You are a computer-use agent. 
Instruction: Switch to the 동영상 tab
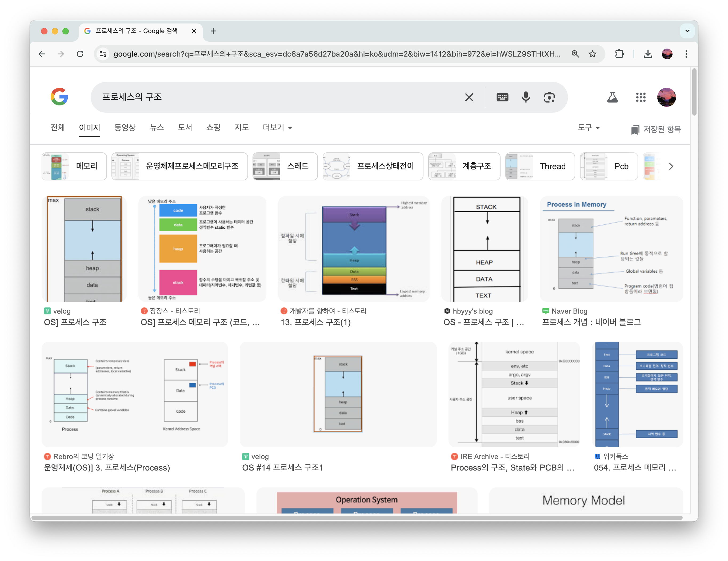tap(125, 127)
